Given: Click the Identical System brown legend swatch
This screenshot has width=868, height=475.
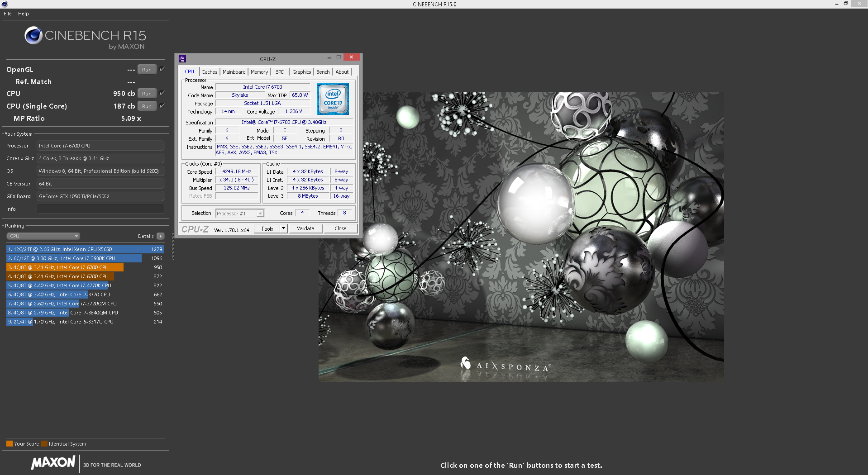Looking at the screenshot, I should [44, 444].
